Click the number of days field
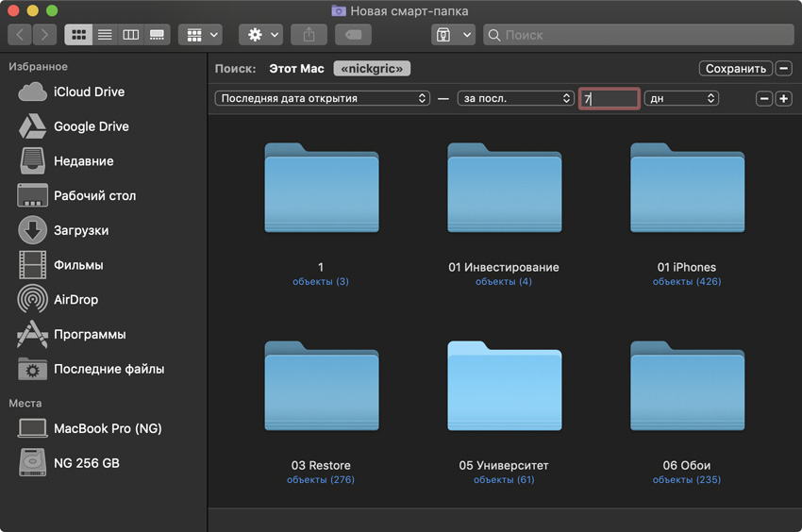This screenshot has height=532, width=802. point(610,98)
